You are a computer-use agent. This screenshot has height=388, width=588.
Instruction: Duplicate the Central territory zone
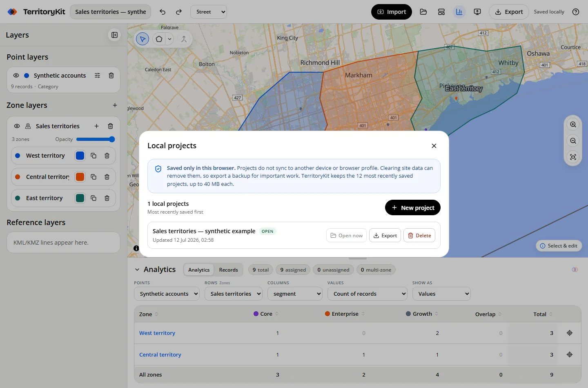click(x=94, y=177)
